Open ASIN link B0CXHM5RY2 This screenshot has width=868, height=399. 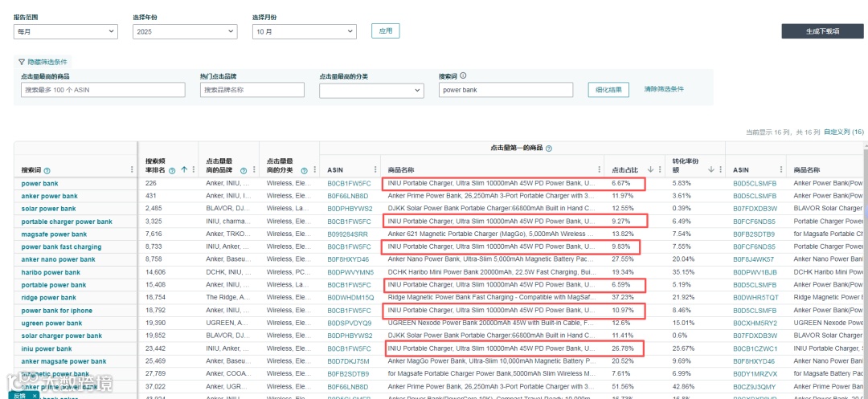click(x=755, y=324)
